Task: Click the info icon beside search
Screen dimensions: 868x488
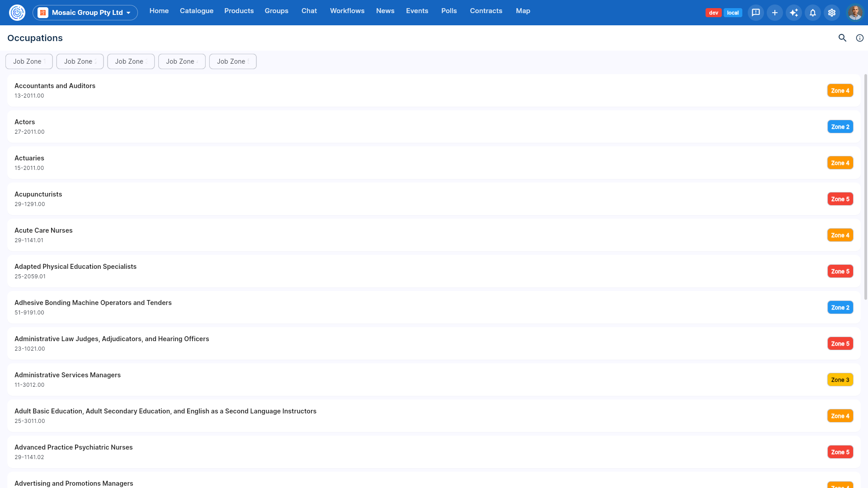Action: [860, 38]
